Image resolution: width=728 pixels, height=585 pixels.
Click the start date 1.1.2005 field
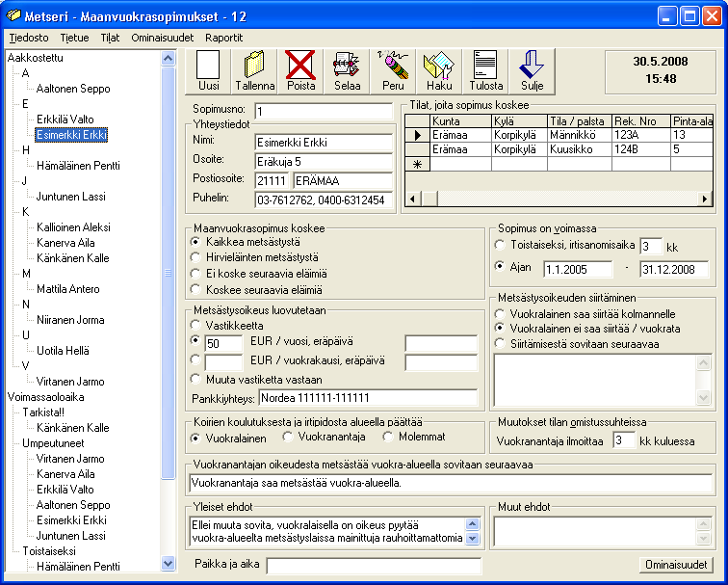coord(578,270)
